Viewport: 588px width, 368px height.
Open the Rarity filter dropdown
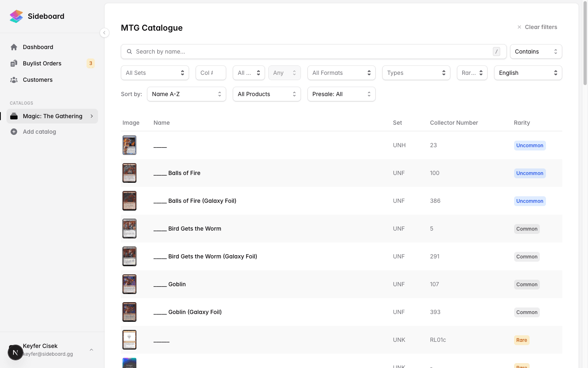(x=472, y=73)
